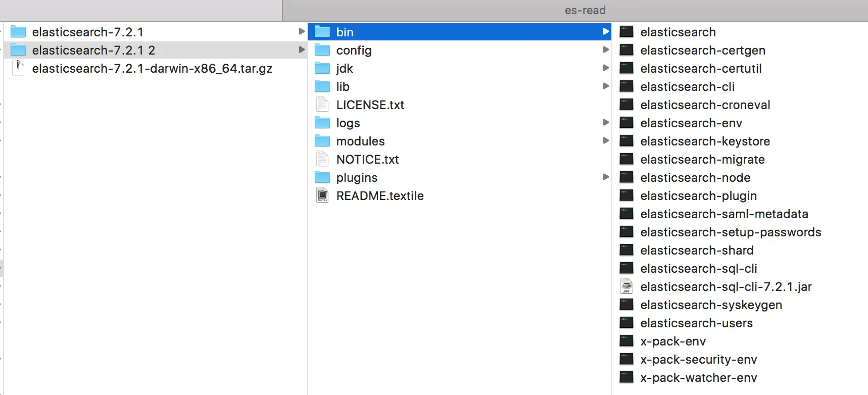This screenshot has width=868, height=395.
Task: Click the disclosure arrow of logs
Action: 606,122
